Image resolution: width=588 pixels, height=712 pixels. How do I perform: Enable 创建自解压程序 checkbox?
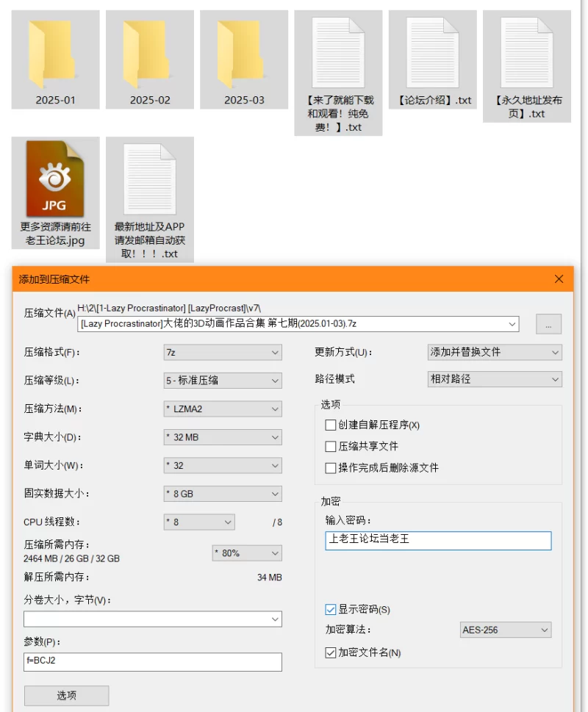coord(331,425)
